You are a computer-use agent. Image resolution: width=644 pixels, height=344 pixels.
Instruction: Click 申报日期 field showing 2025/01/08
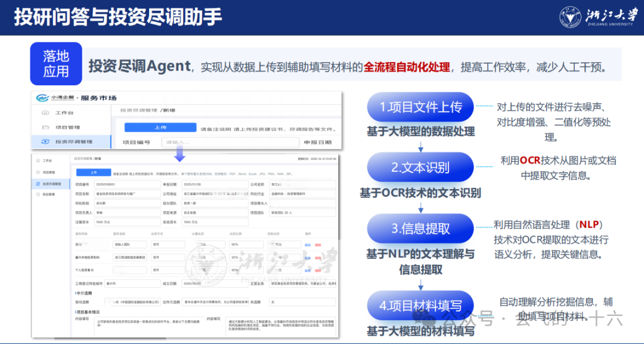[x=215, y=185]
